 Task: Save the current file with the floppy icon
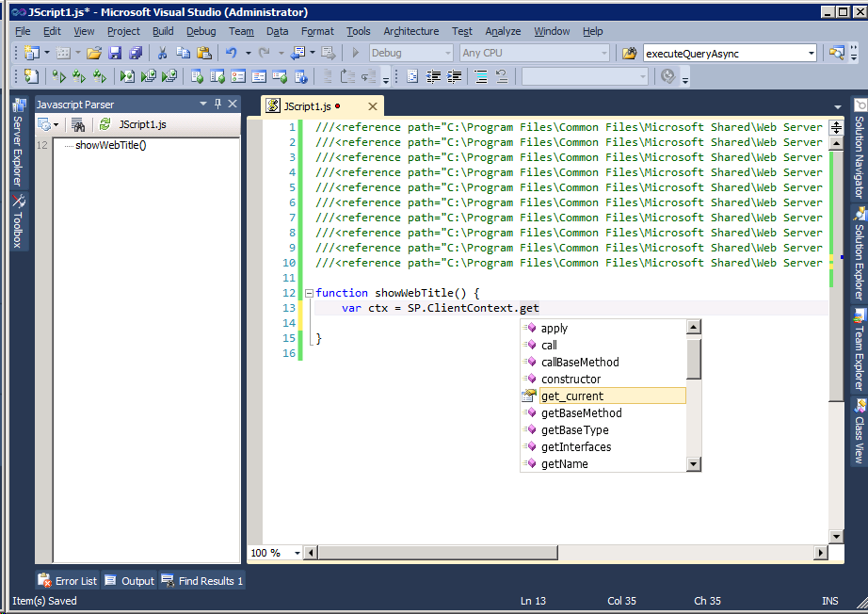click(115, 53)
